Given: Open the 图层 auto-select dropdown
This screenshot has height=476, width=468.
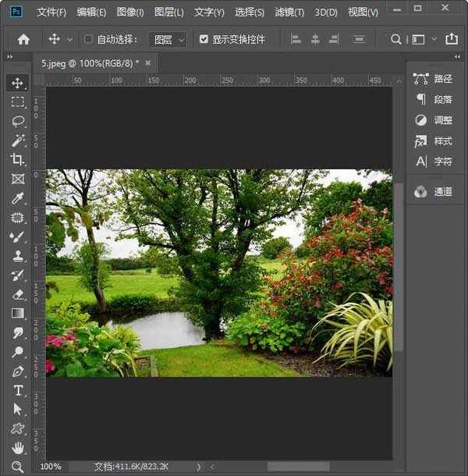Looking at the screenshot, I should (x=168, y=39).
